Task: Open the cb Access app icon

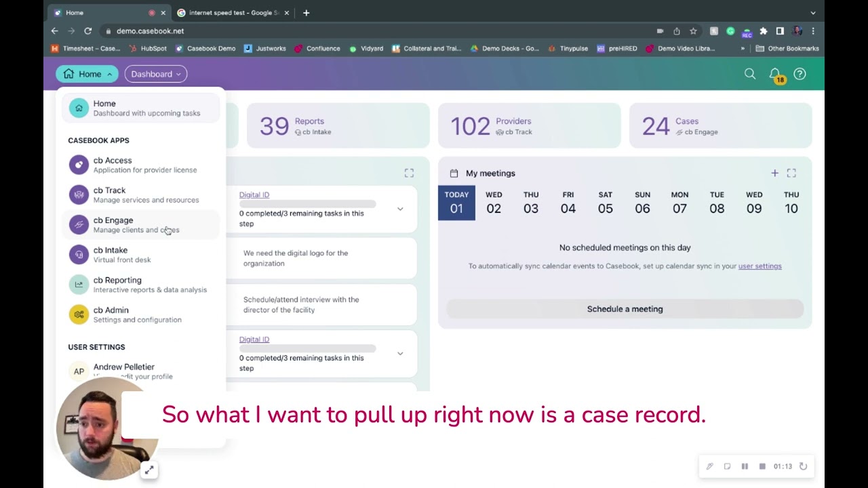Action: [x=79, y=165]
